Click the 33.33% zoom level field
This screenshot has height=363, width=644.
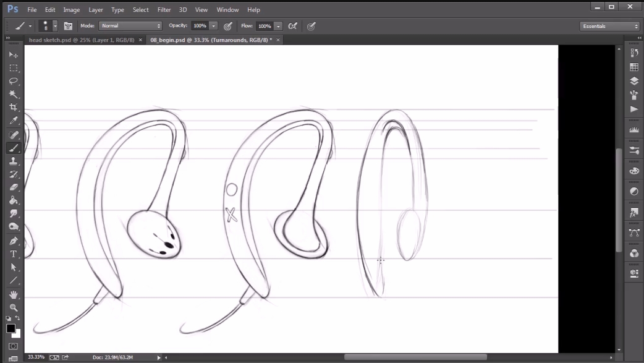(35, 357)
